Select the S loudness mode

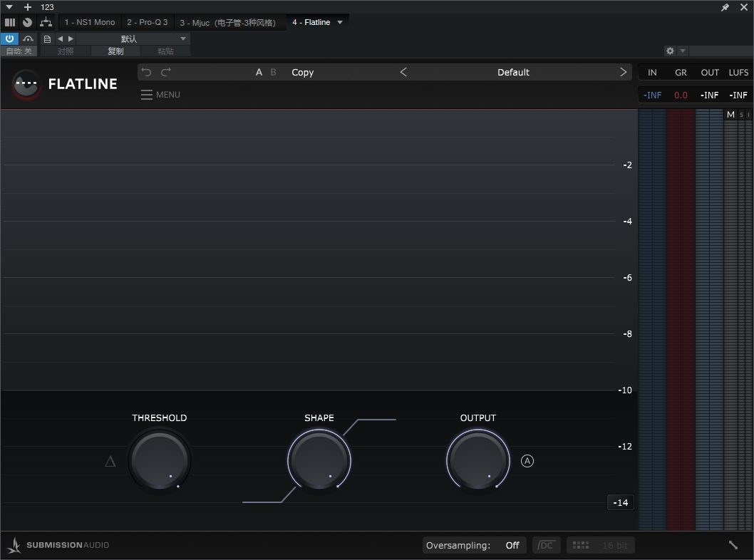pyautogui.click(x=741, y=115)
